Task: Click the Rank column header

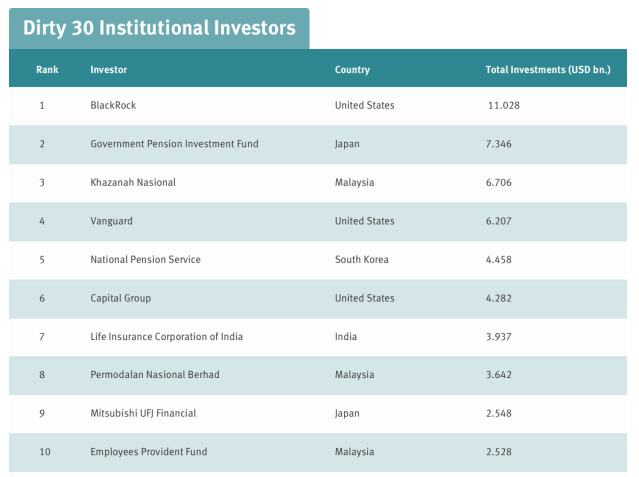Action: click(47, 70)
